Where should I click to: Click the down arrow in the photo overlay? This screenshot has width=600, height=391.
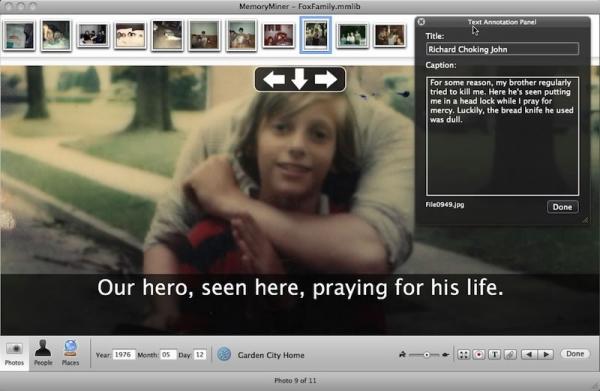[x=300, y=79]
